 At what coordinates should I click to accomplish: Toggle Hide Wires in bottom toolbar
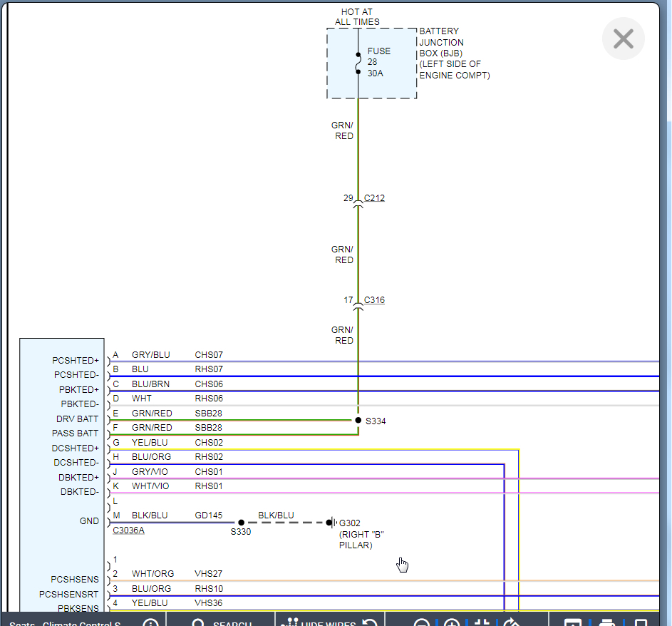(x=317, y=623)
